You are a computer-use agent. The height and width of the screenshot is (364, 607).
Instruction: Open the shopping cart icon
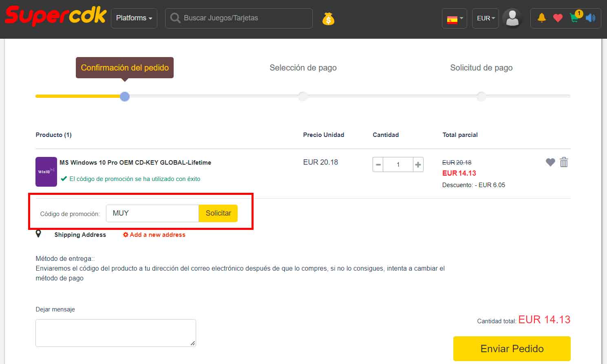[x=575, y=18]
